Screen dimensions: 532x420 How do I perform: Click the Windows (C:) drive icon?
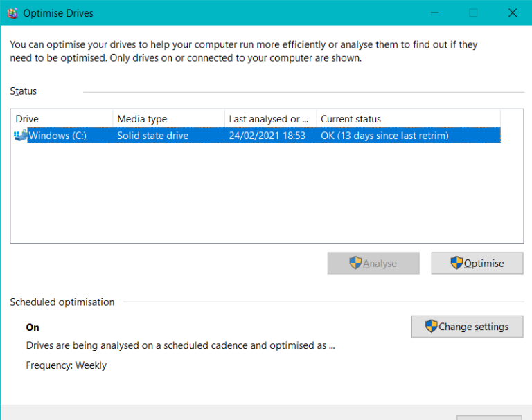pyautogui.click(x=20, y=135)
